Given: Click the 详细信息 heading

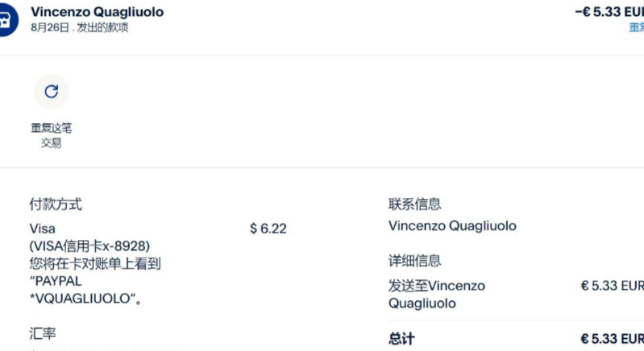Looking at the screenshot, I should (x=414, y=261).
